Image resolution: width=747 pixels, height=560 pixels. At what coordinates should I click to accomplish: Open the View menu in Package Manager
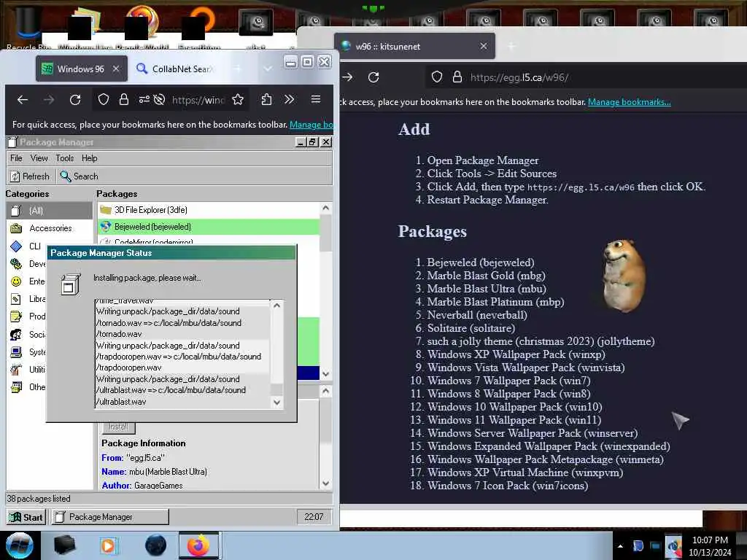39,158
